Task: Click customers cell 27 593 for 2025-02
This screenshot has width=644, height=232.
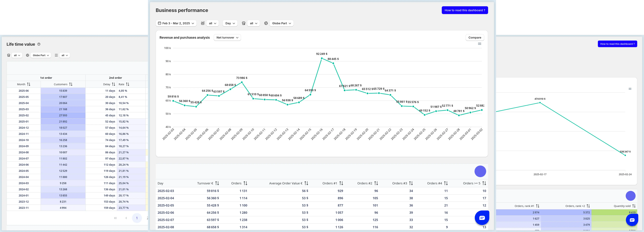Action: click(63, 116)
